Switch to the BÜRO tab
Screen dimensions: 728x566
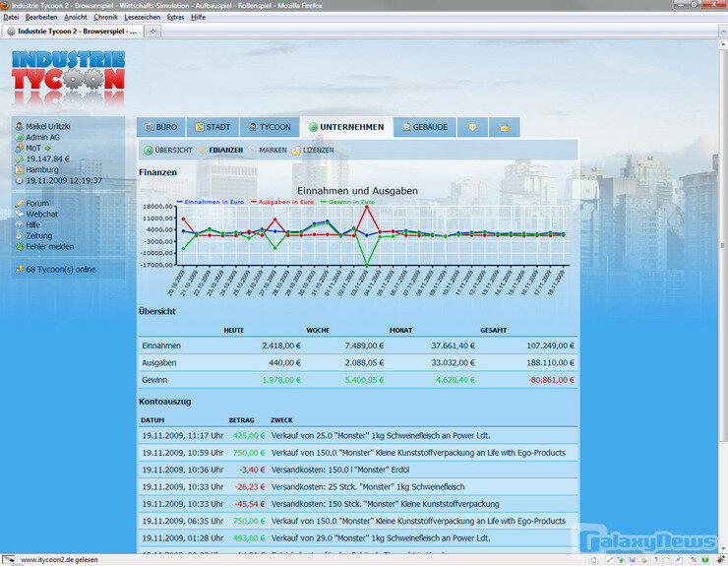tap(161, 127)
